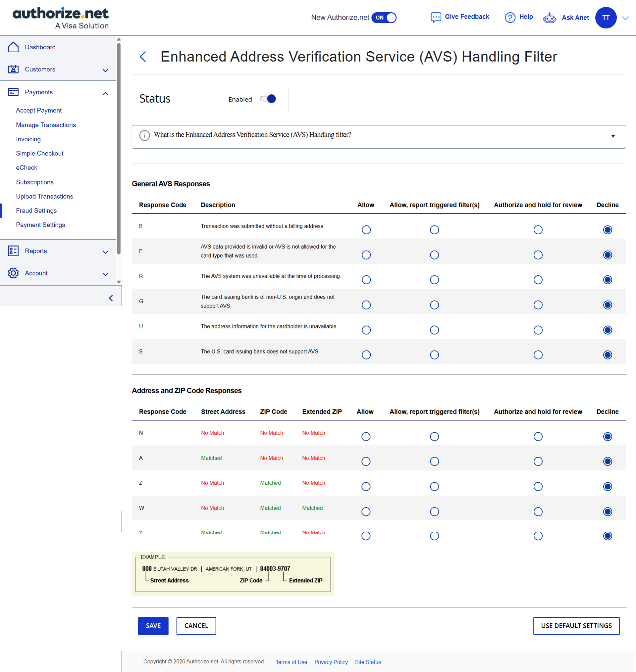
Task: Select Allow for response code B
Action: (366, 230)
